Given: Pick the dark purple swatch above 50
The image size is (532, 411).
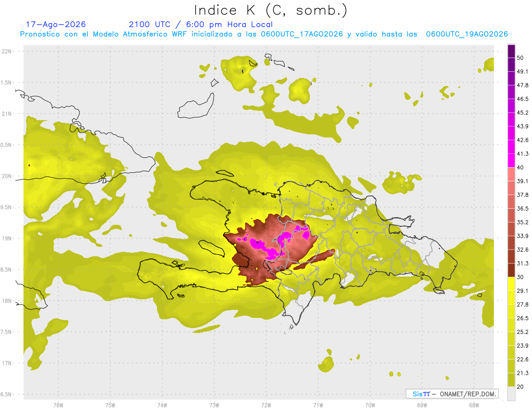Looking at the screenshot, I should [511, 51].
